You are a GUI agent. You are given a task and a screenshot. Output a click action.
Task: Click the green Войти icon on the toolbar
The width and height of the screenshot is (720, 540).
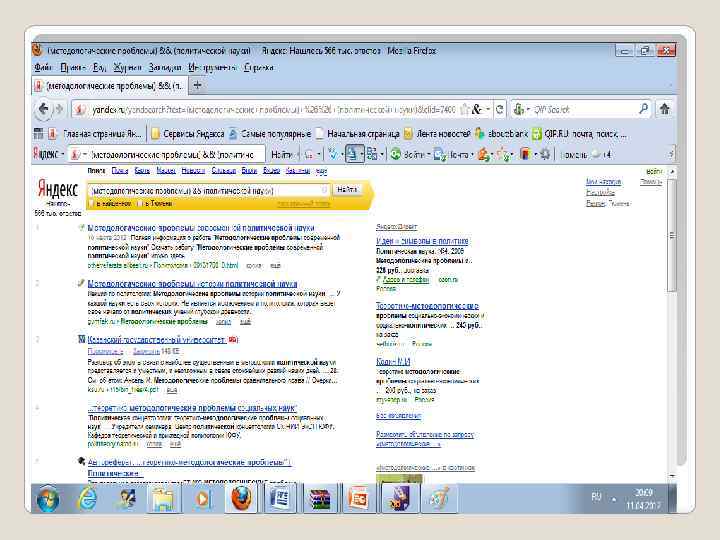click(x=395, y=154)
